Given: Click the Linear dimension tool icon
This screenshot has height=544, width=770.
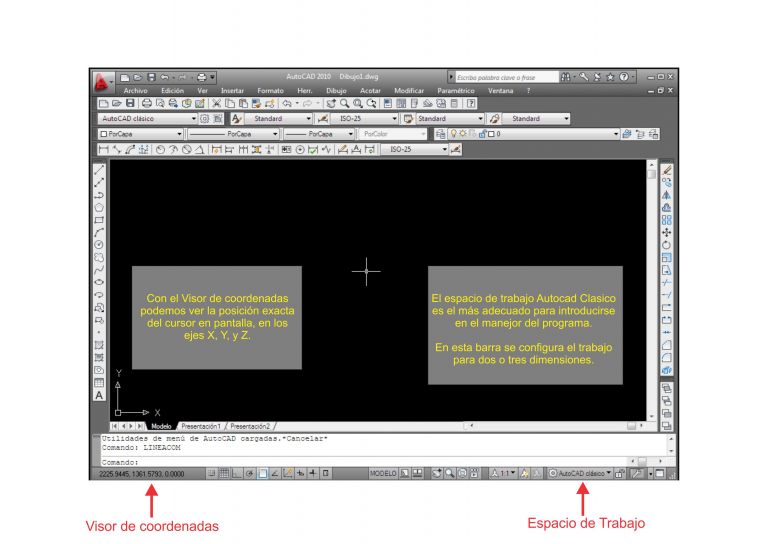Looking at the screenshot, I should pos(104,149).
